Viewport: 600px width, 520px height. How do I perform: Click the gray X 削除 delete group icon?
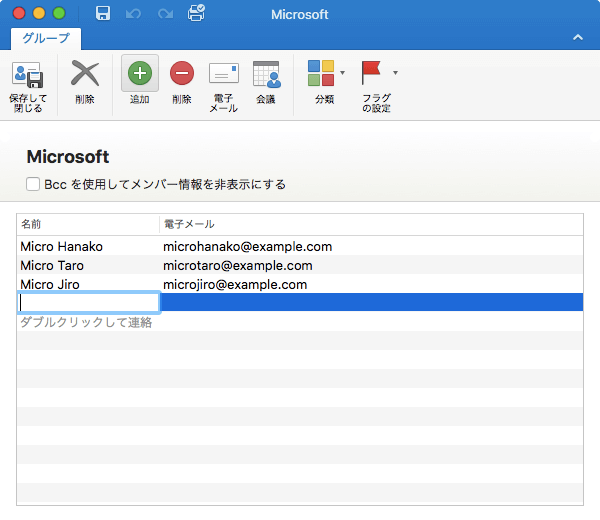click(85, 73)
